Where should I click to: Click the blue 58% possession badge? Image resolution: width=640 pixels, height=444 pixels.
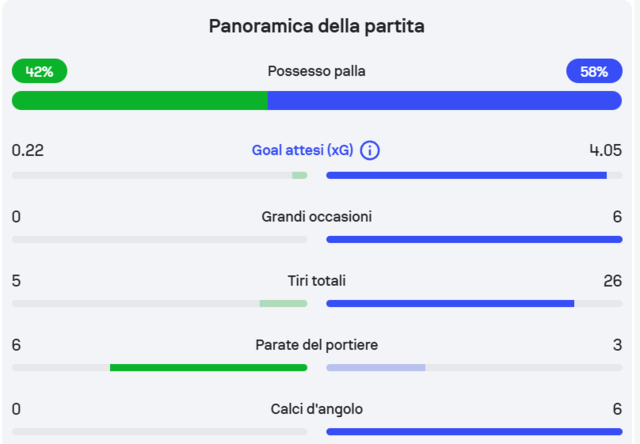(594, 71)
